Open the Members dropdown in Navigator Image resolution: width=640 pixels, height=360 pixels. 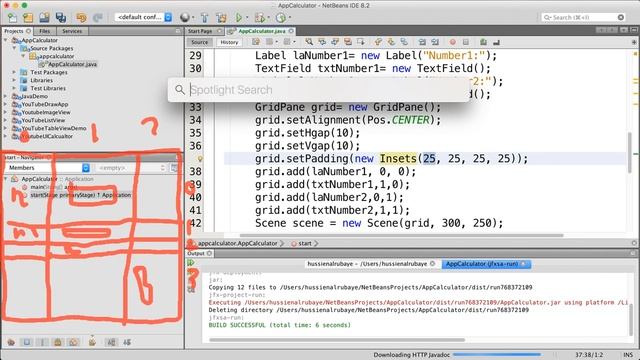click(x=48, y=168)
